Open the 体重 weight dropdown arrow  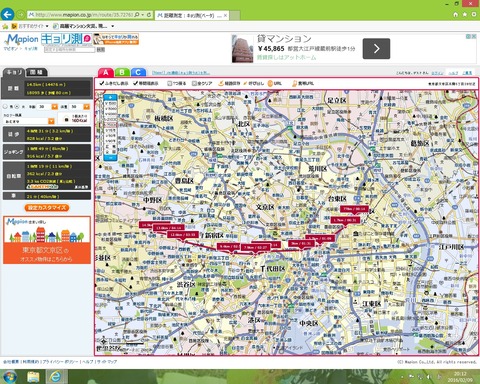[x=86, y=107]
